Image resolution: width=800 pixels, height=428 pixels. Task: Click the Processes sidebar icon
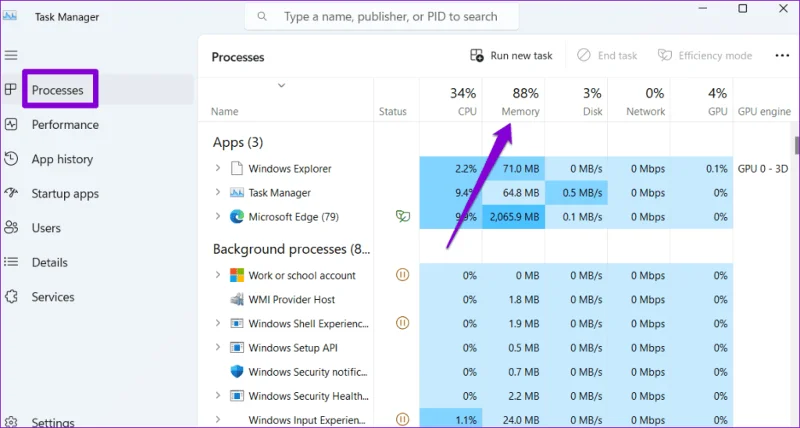click(x=11, y=90)
